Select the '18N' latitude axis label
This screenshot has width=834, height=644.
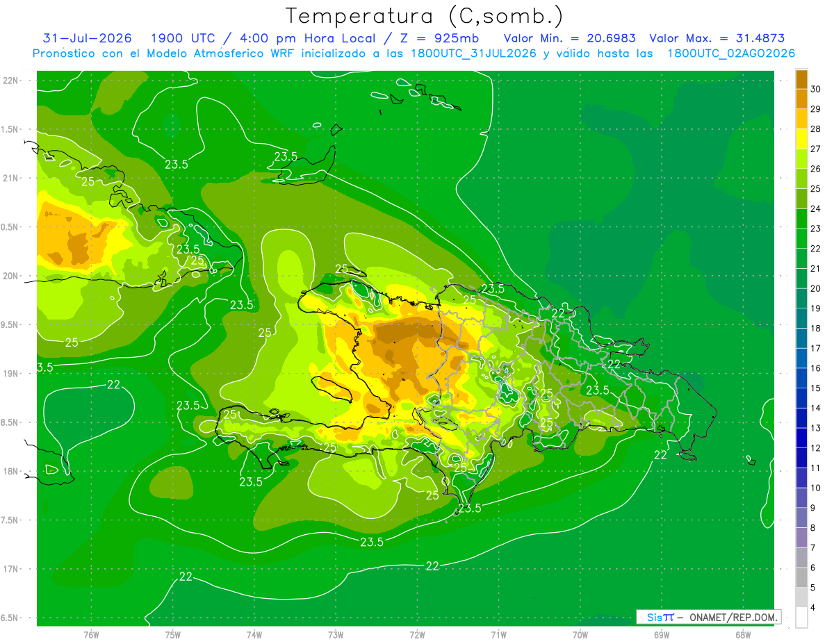pyautogui.click(x=10, y=471)
